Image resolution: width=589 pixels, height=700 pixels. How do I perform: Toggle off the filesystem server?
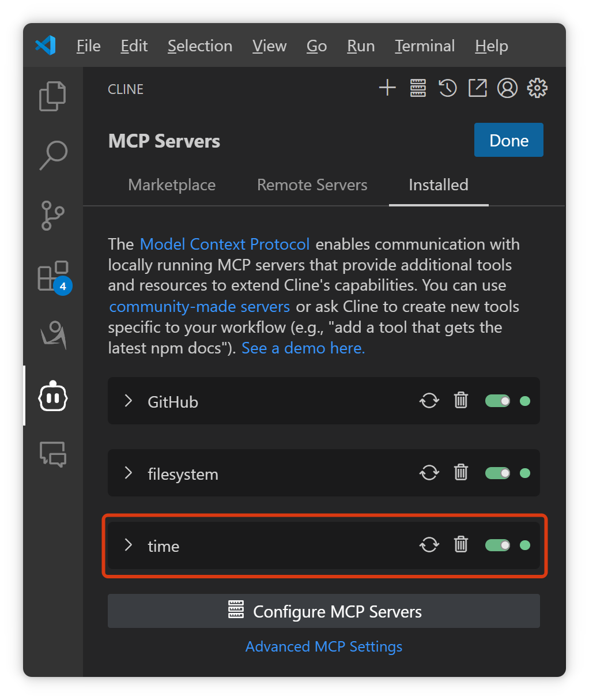tap(497, 473)
